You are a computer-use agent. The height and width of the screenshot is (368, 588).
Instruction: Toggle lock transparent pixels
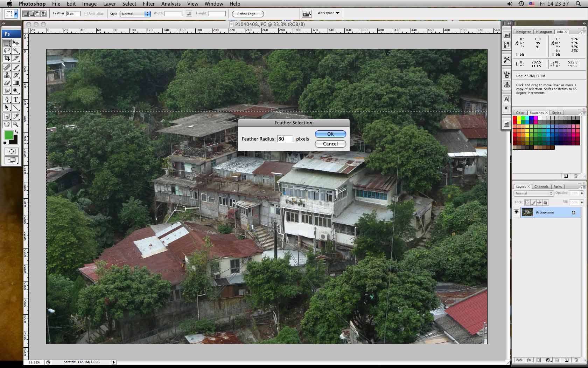[527, 202]
